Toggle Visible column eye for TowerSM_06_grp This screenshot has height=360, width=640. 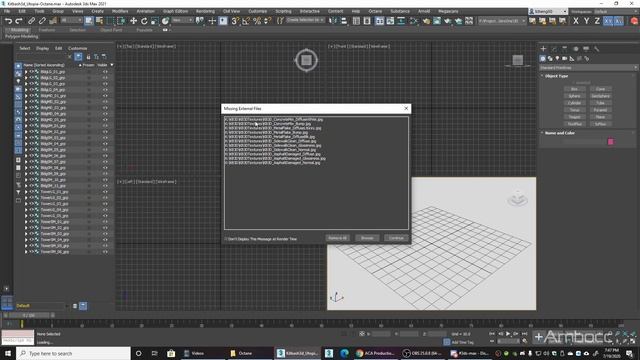click(x=105, y=252)
